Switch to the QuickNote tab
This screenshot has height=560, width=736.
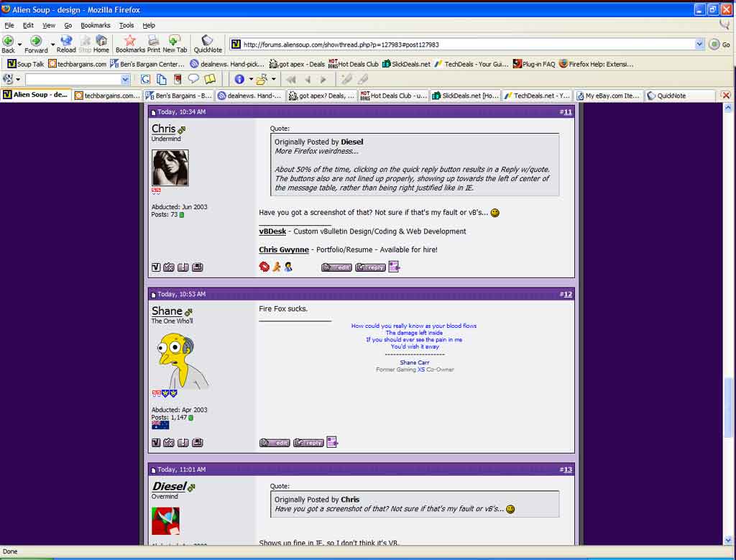680,96
